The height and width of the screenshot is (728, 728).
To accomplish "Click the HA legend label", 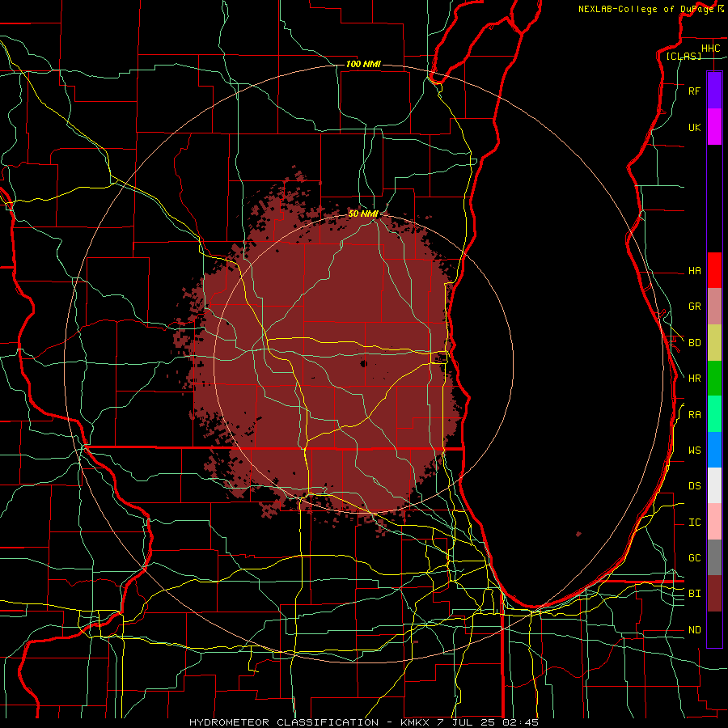I will (x=694, y=270).
